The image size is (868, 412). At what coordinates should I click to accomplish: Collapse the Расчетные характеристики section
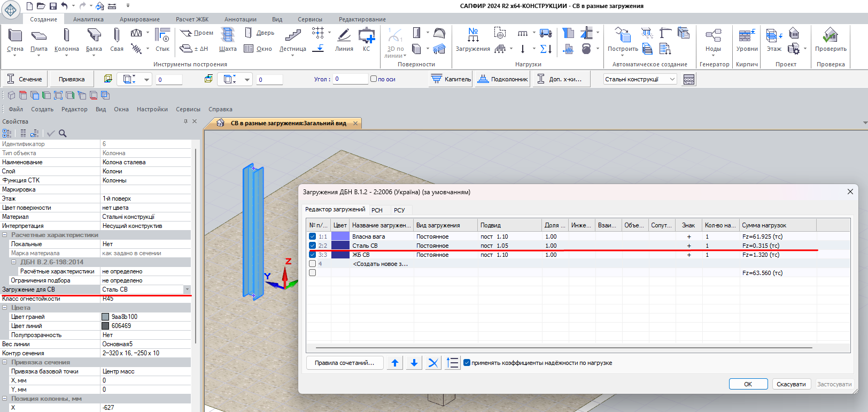[x=5, y=235]
